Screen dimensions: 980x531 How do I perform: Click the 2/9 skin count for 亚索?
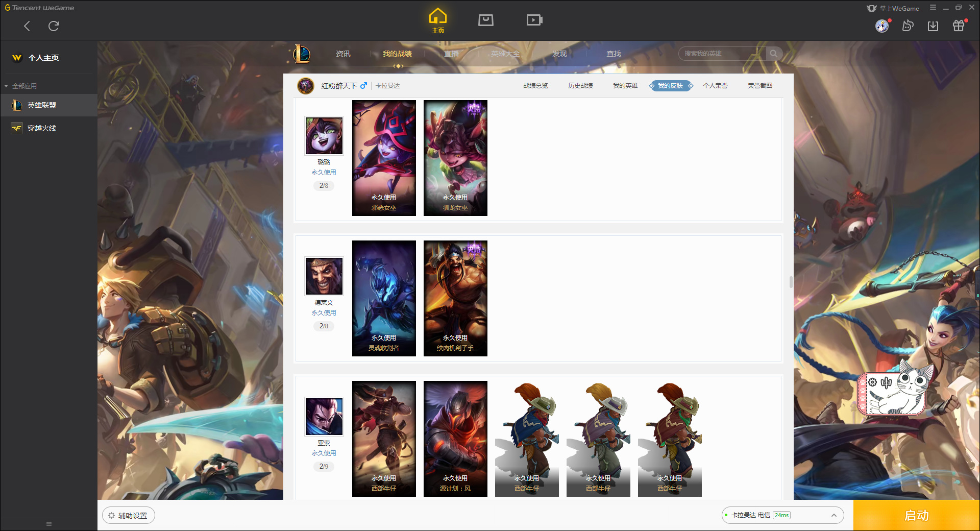[x=324, y=466]
